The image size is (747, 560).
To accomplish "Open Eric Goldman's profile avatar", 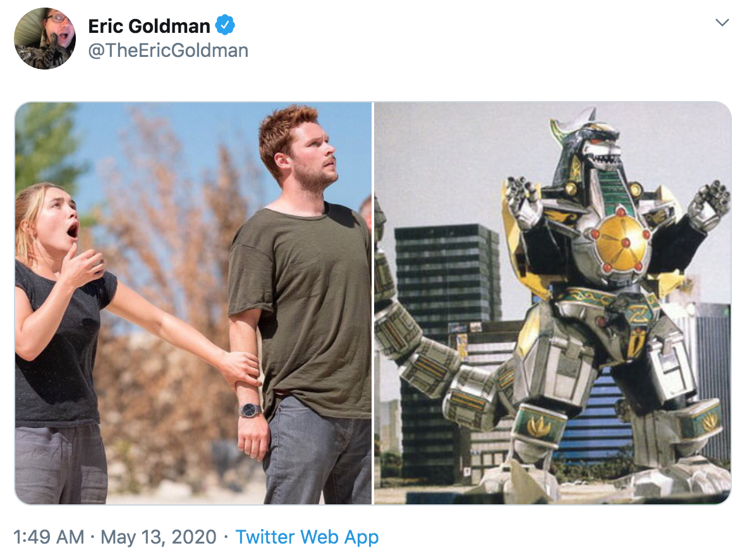I will click(x=45, y=39).
